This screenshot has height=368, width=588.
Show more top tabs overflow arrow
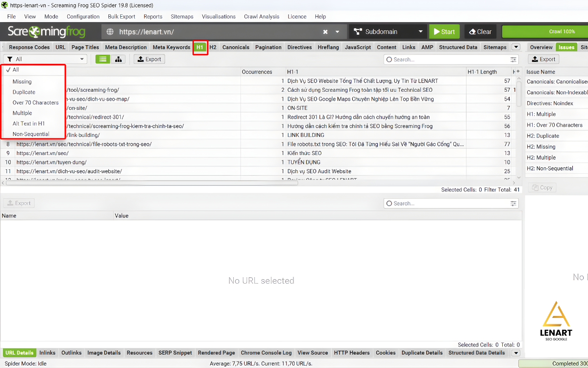[x=515, y=47]
